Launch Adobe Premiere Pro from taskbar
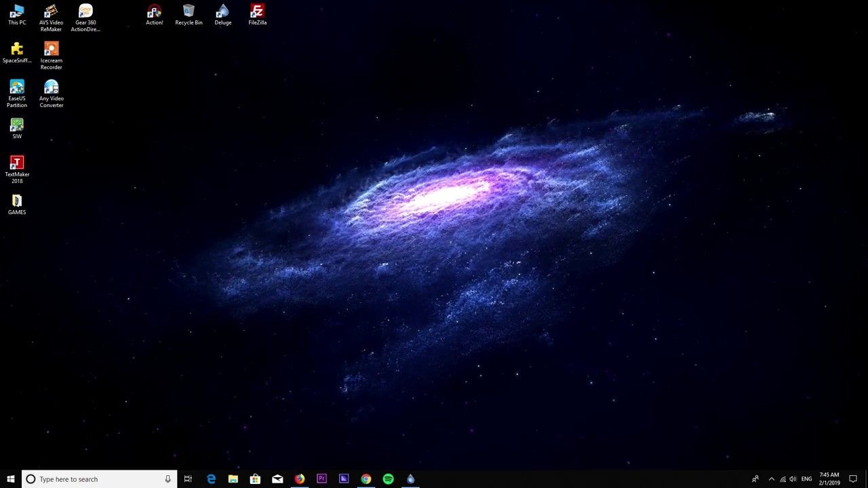 321,479
